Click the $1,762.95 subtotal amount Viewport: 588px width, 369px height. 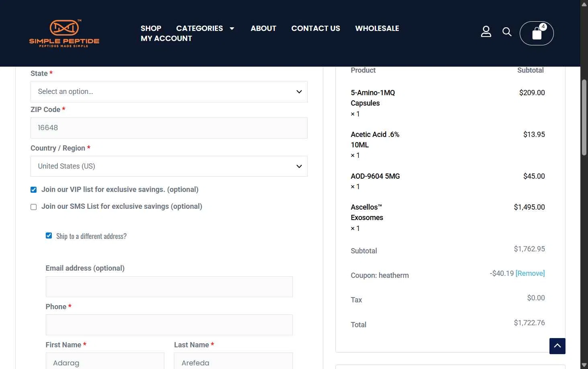[529, 249]
